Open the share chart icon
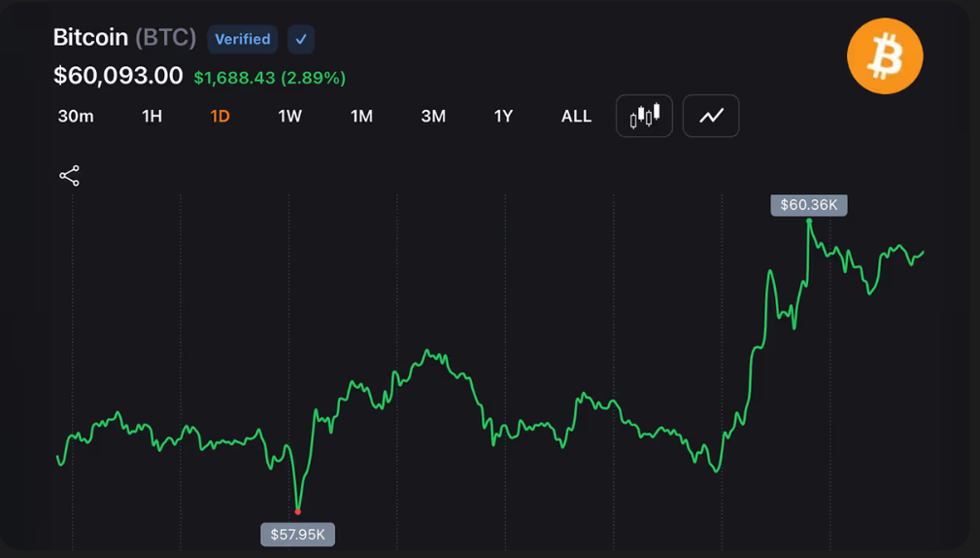The width and height of the screenshot is (980, 558). 69,176
